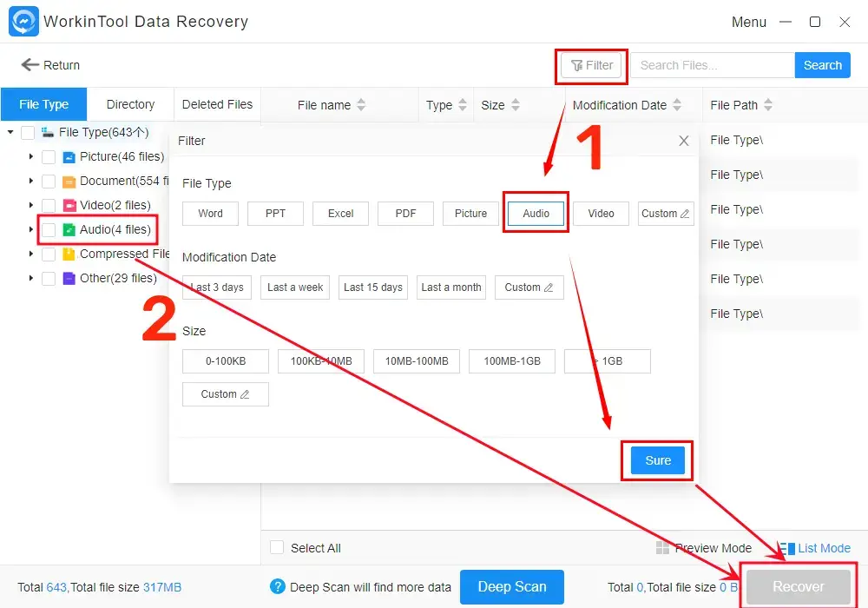Click the WorkinTool Data Recovery logo icon

[x=23, y=21]
